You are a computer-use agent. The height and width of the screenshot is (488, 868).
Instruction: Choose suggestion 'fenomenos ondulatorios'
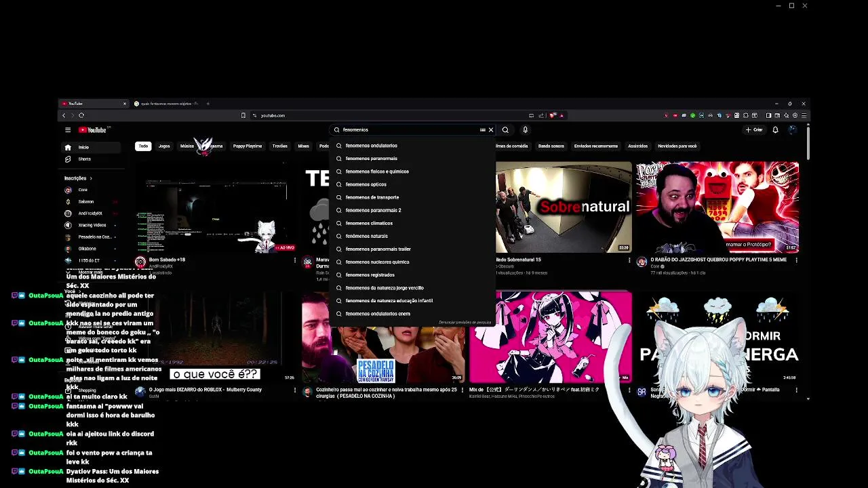[414, 146]
